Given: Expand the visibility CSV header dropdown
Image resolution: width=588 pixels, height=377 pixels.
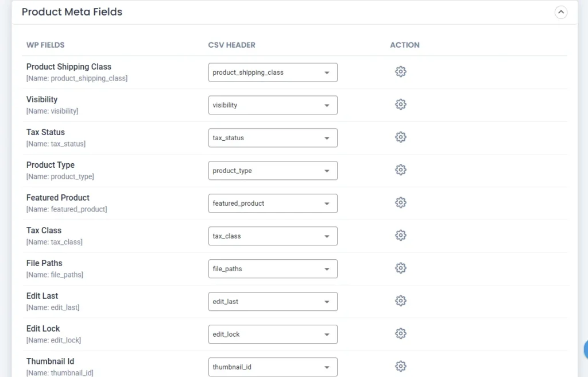Looking at the screenshot, I should point(273,105).
